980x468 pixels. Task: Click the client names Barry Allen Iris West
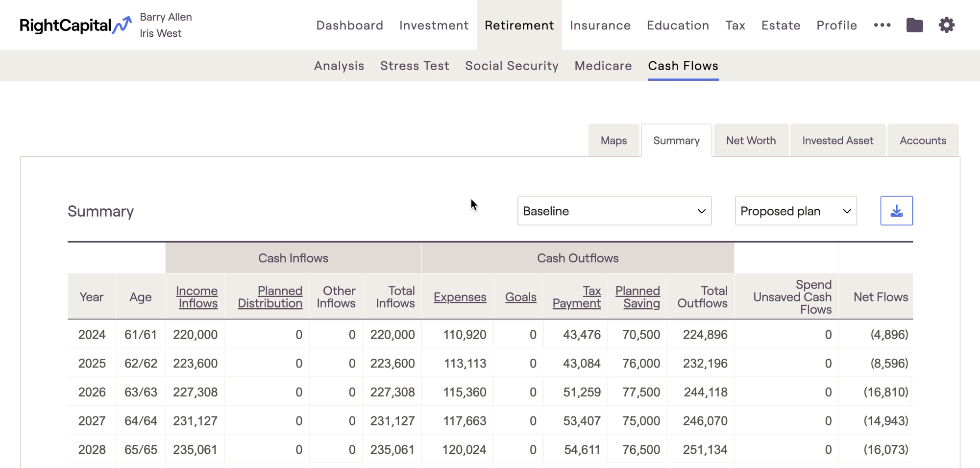click(166, 25)
